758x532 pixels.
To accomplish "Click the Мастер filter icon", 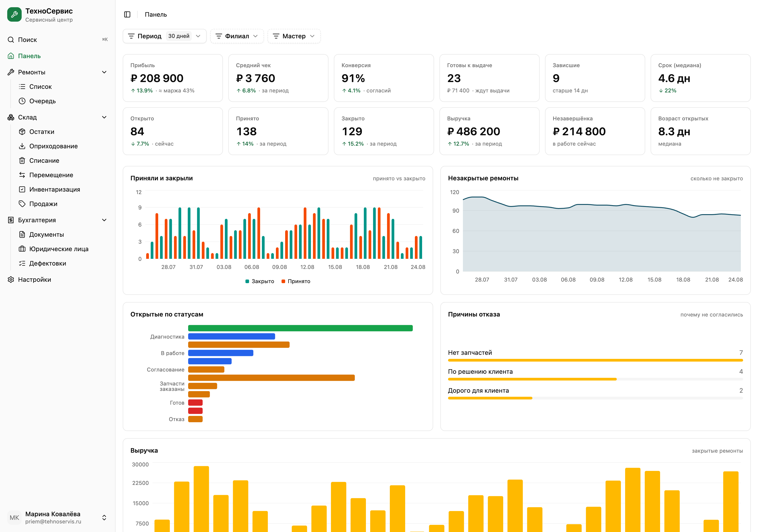I will 276,36.
